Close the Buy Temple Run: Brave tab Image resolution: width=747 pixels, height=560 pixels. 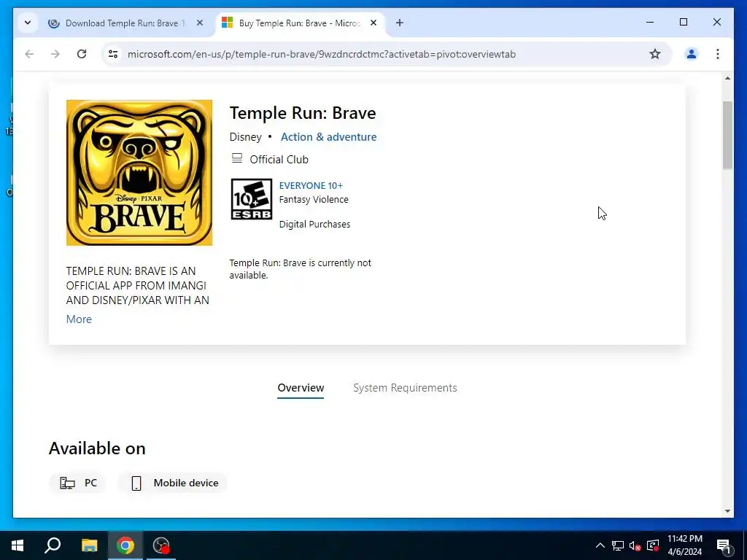373,23
